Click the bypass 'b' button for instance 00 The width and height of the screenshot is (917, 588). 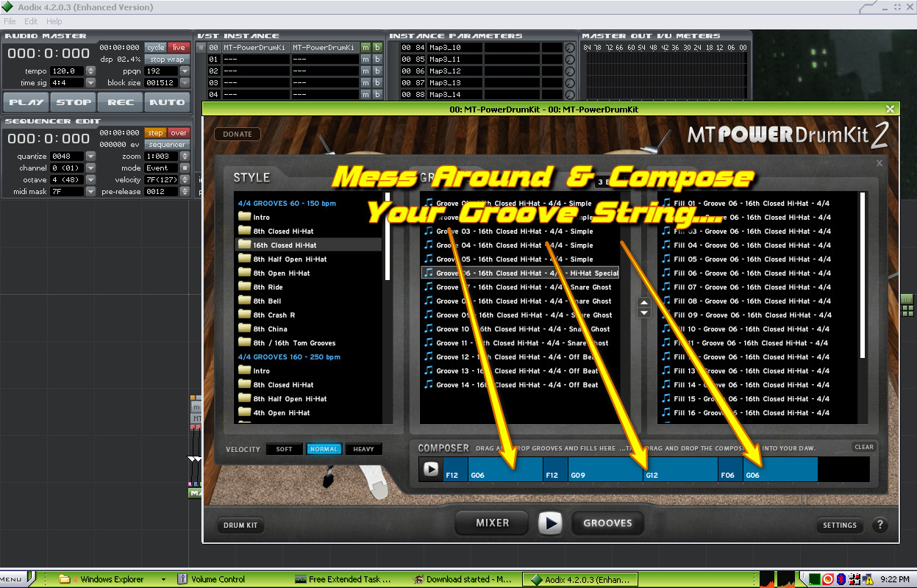[x=377, y=48]
